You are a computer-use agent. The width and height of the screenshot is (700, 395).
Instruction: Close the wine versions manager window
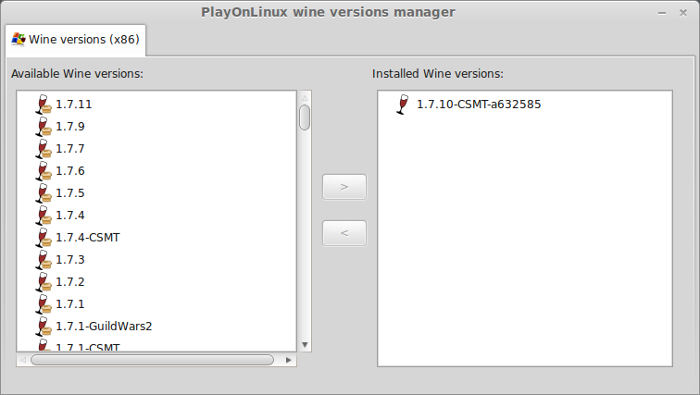(683, 12)
